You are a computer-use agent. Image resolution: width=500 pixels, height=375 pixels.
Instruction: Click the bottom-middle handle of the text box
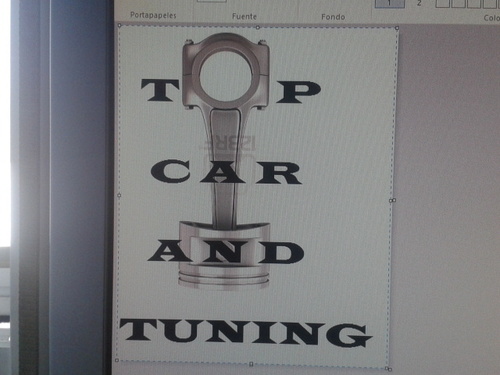click(x=251, y=364)
